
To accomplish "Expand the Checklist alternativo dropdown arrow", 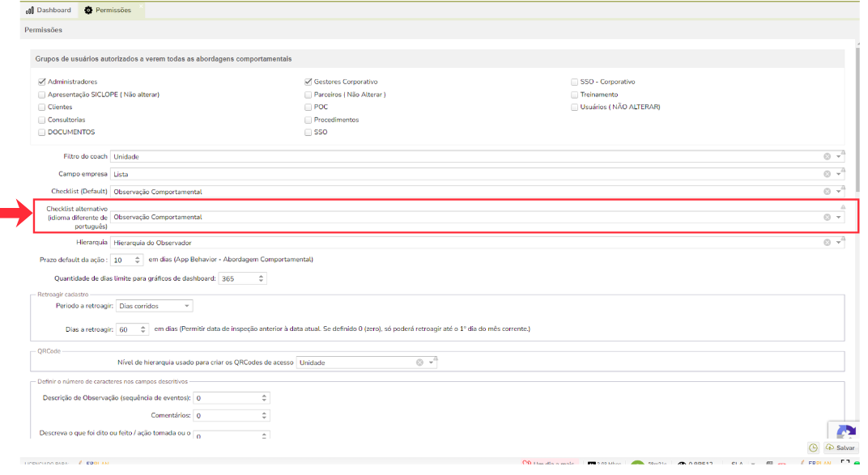I will [839, 218].
